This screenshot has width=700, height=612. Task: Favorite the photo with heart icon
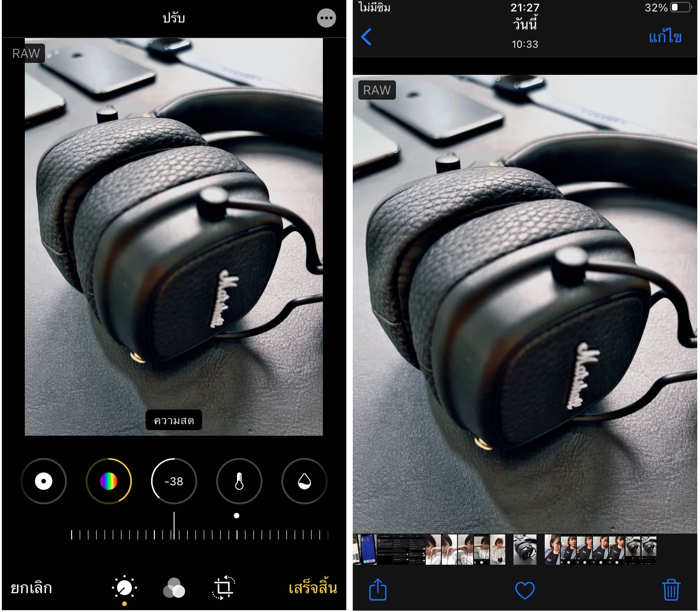pos(525,590)
